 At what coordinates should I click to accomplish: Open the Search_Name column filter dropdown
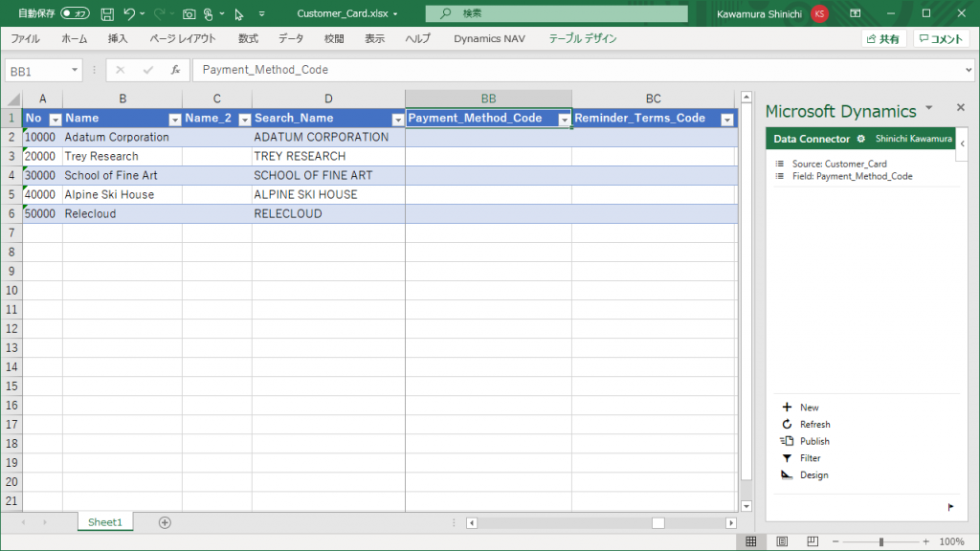click(397, 119)
